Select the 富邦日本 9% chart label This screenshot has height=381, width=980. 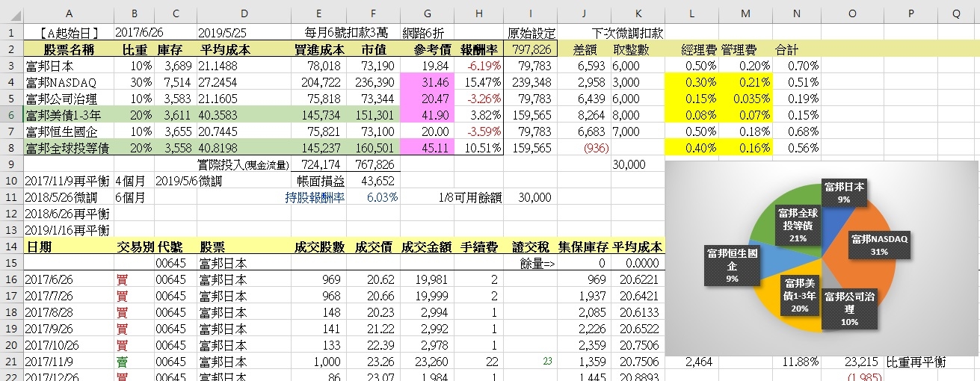click(x=843, y=192)
